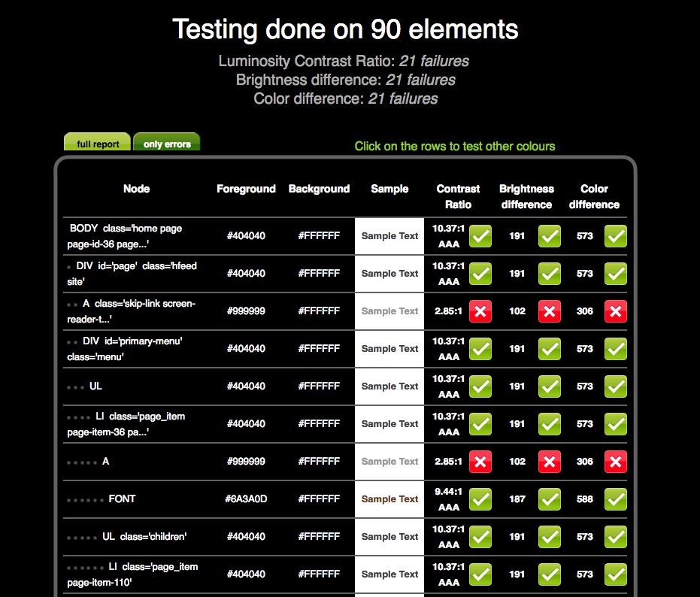The image size is (700, 597).
Task: Switch to the full report tab
Action: (98, 144)
